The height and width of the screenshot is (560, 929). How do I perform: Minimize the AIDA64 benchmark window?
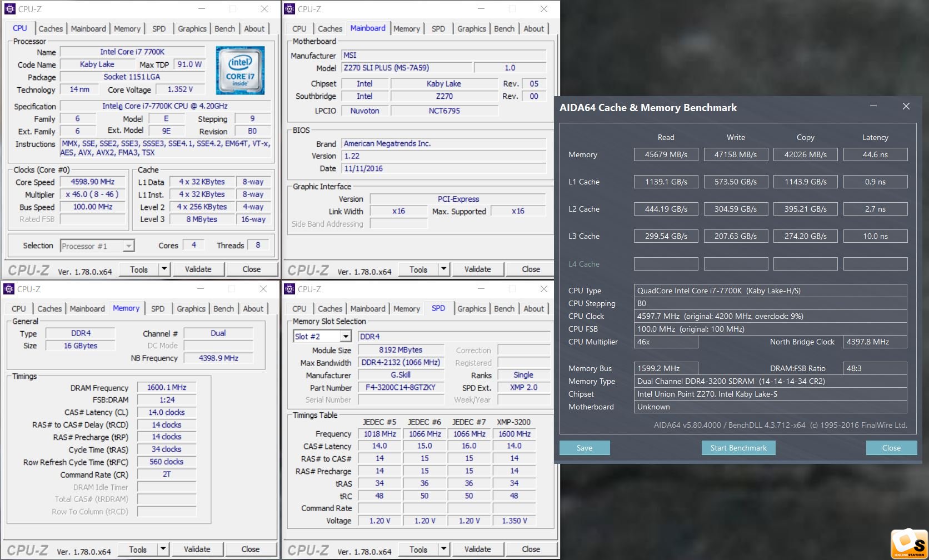tap(873, 106)
